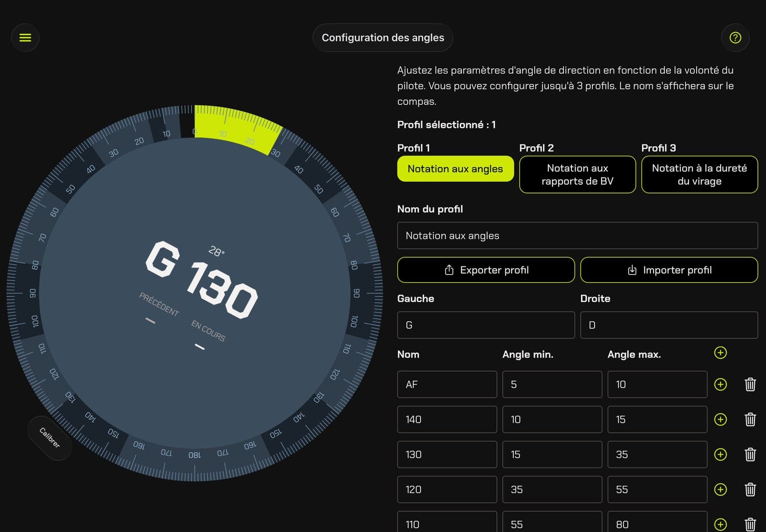Click the G 130 readout in the compass
This screenshot has height=532, width=766.
point(201,280)
